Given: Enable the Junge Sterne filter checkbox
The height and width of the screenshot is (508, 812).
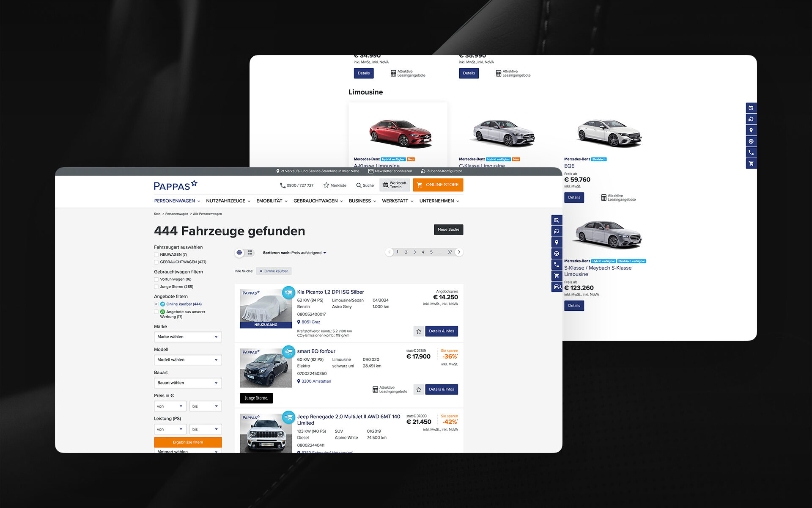Looking at the screenshot, I should pyautogui.click(x=156, y=287).
